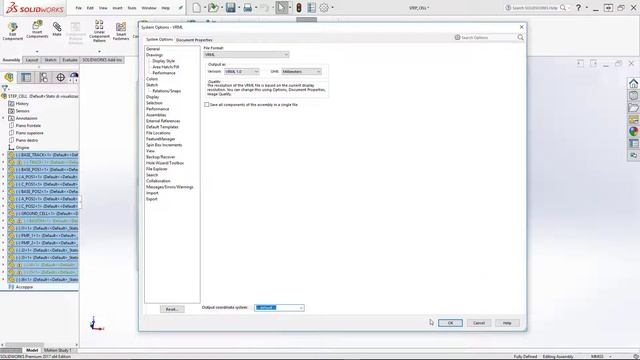Switch to the ConfigurationManager tab
This screenshot has height=360, width=640.
(x=44, y=77)
